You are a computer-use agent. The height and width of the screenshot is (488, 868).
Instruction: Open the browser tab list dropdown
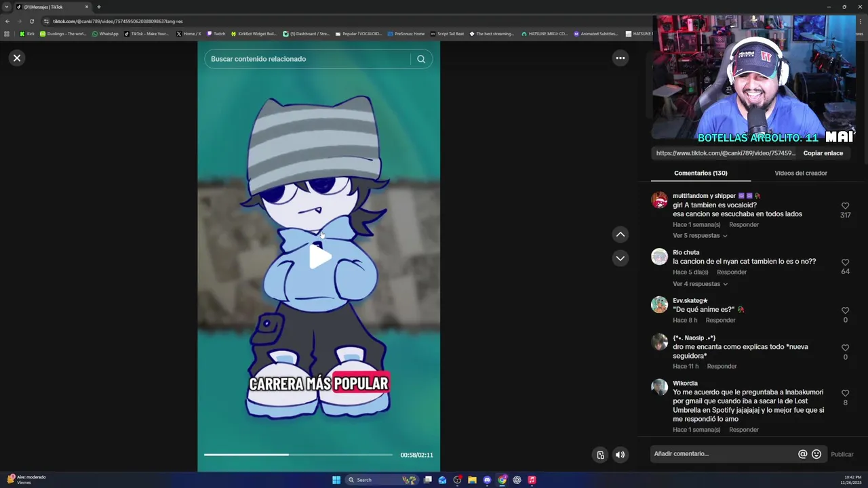tap(7, 7)
